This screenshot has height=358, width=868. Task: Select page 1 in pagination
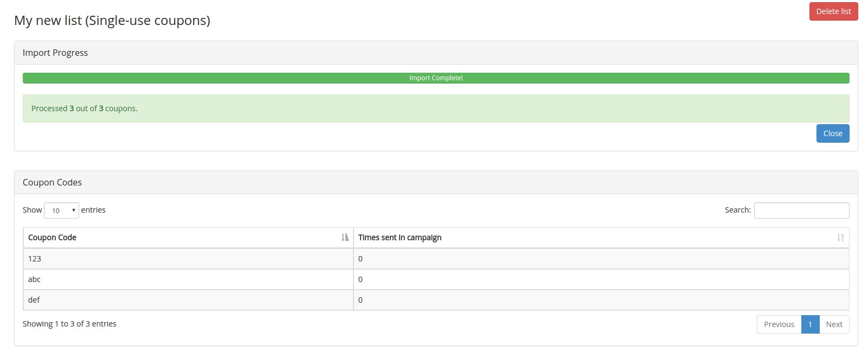(810, 324)
